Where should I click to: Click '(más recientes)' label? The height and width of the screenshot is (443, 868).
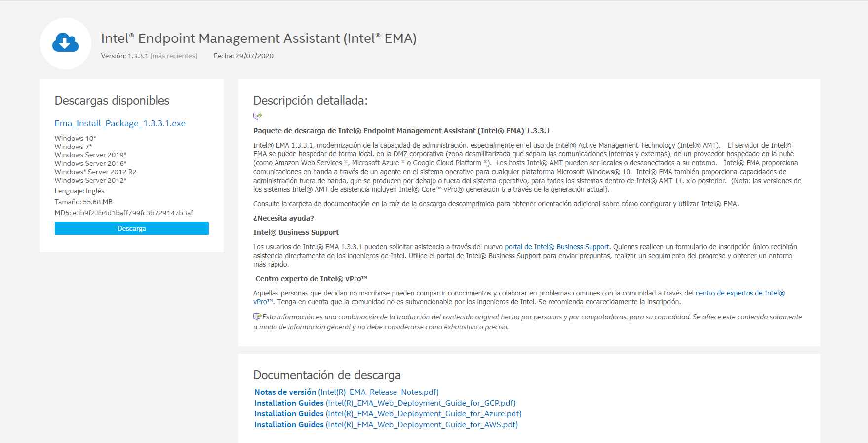pos(174,56)
